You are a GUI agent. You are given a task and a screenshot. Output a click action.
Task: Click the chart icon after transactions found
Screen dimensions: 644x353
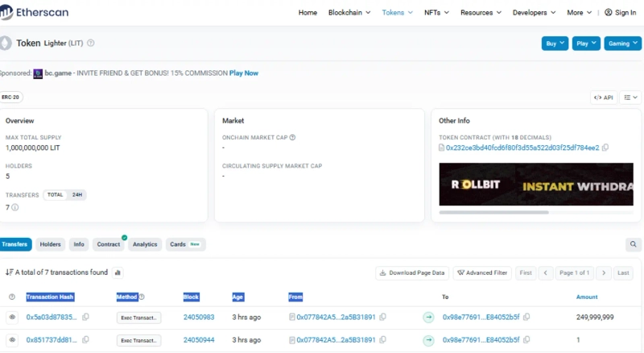coord(118,272)
